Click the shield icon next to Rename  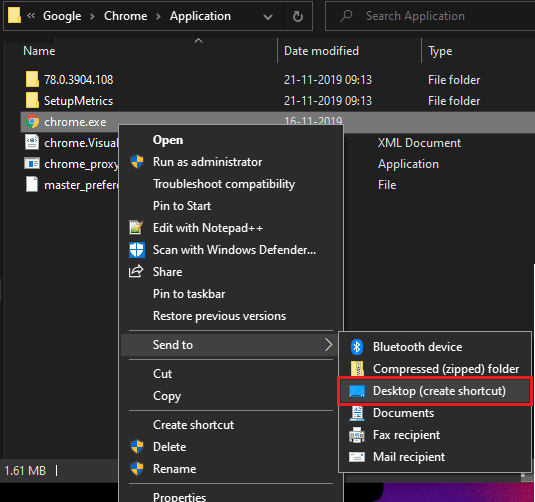tap(137, 469)
